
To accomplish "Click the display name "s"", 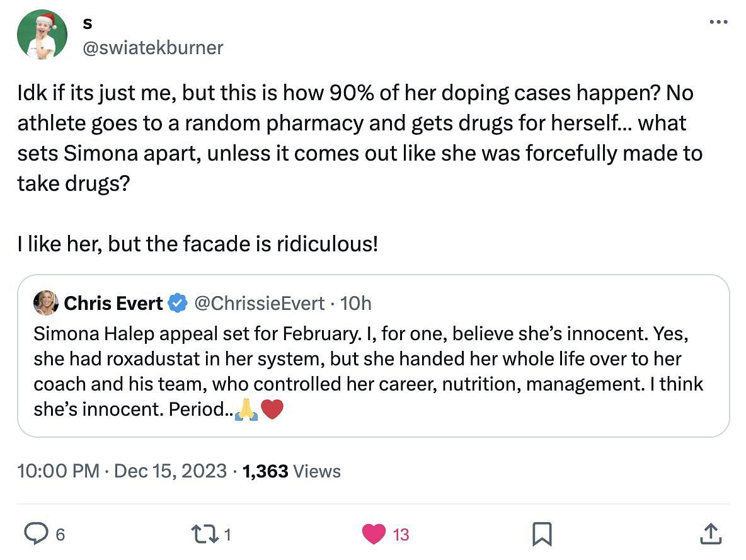I will 88,24.
